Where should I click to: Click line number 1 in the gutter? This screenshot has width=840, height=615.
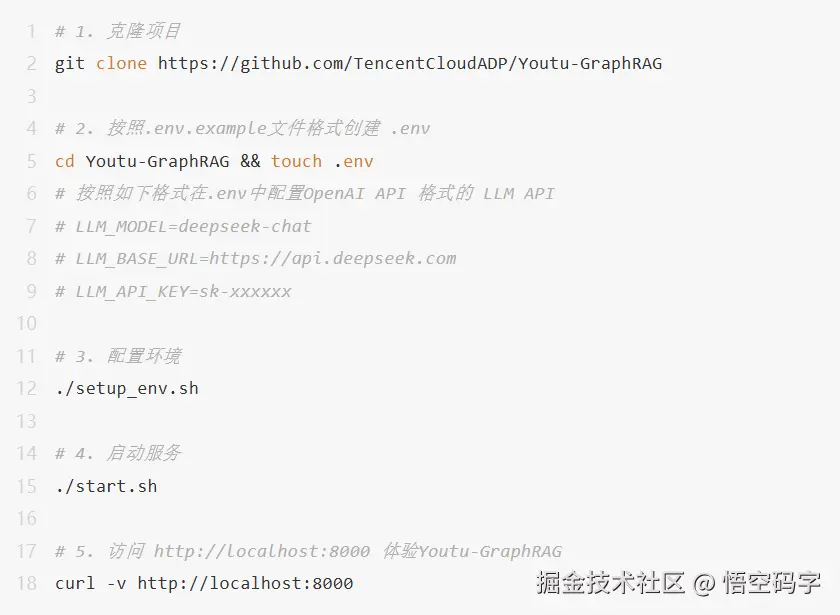[x=32, y=31]
